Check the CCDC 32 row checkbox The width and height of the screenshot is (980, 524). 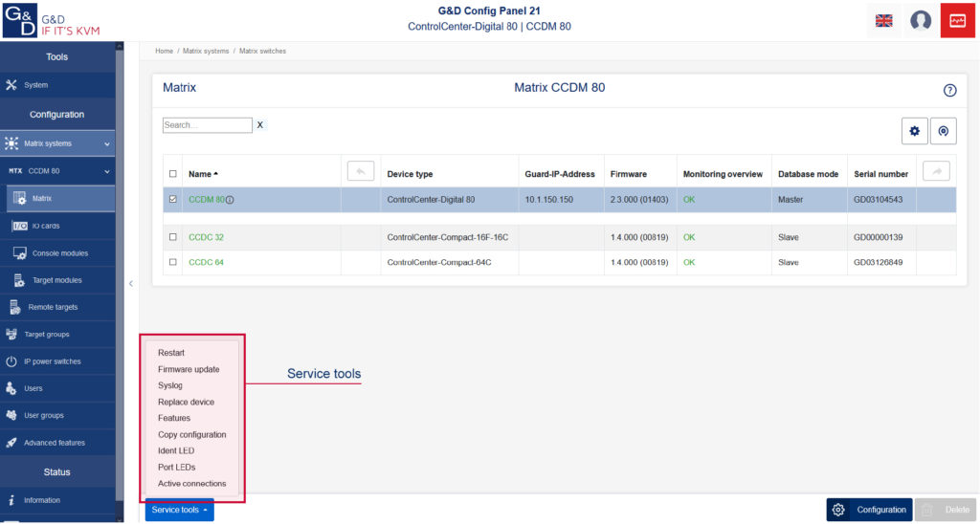(x=173, y=237)
